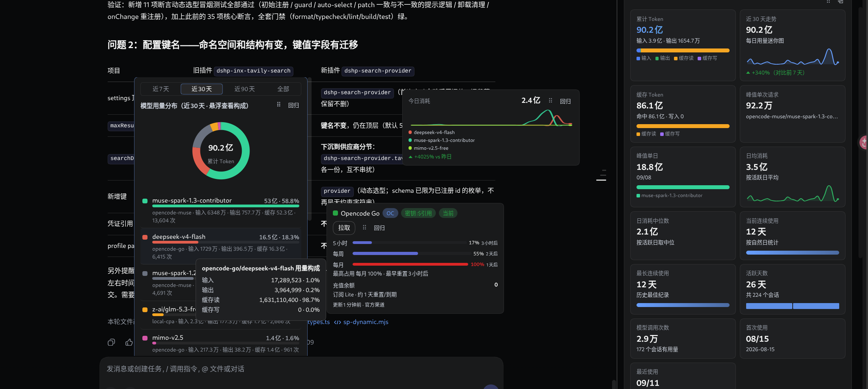Click the 5小时 quota progress bar
The width and height of the screenshot is (868, 389).
click(409, 243)
